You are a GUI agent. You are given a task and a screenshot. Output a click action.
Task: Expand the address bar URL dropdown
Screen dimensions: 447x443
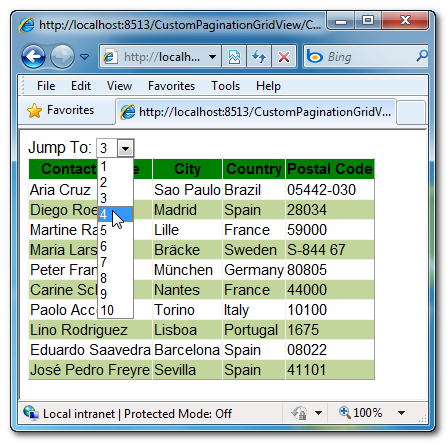(x=212, y=57)
